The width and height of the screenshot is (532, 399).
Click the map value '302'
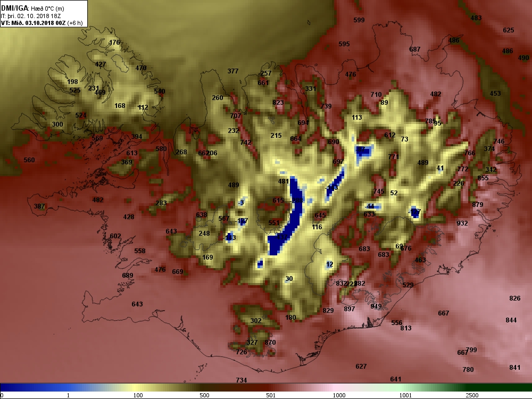[x=256, y=321]
